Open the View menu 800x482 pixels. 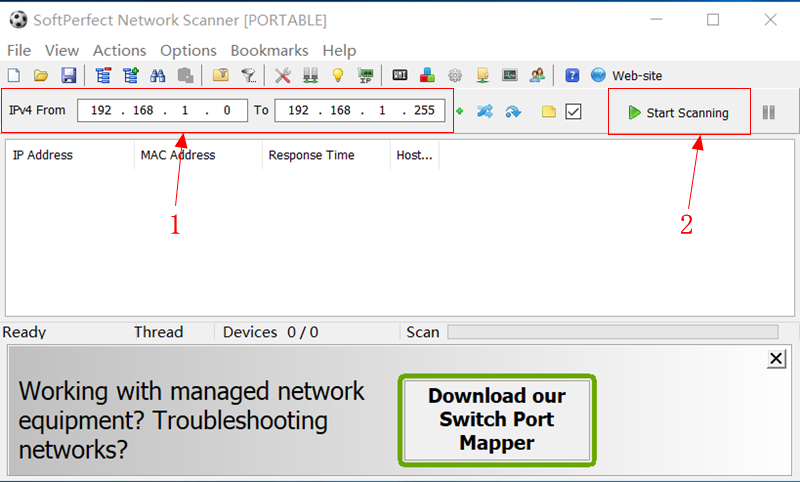click(x=62, y=50)
